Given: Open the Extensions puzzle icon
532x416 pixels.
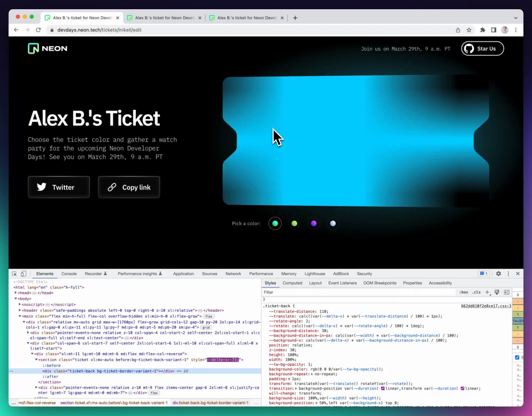Looking at the screenshot, I should pyautogui.click(x=482, y=30).
